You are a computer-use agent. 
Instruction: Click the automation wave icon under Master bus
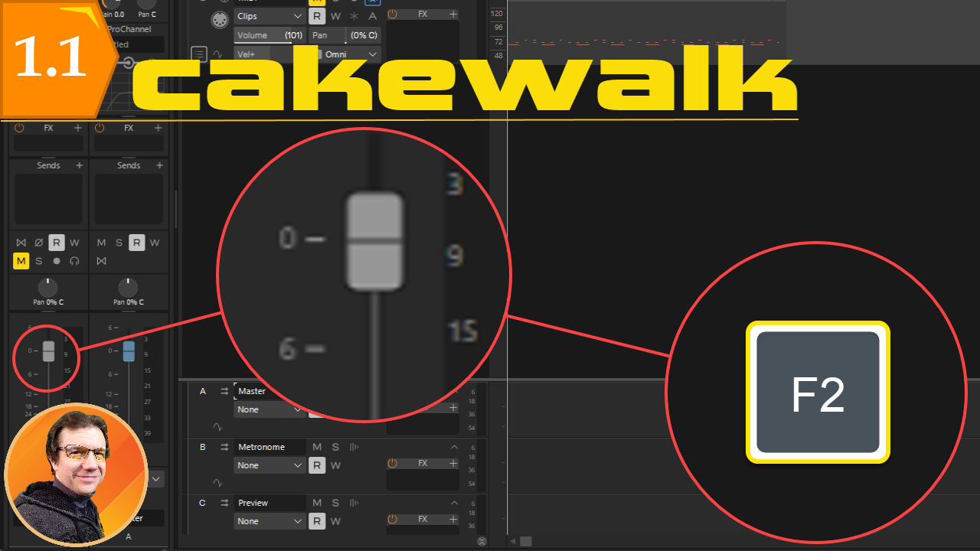point(217,427)
